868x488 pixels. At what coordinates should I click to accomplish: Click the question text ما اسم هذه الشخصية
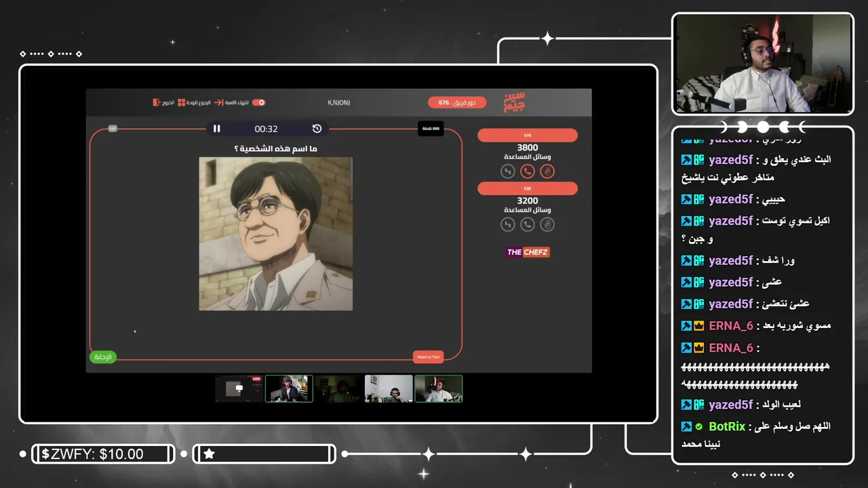[275, 148]
